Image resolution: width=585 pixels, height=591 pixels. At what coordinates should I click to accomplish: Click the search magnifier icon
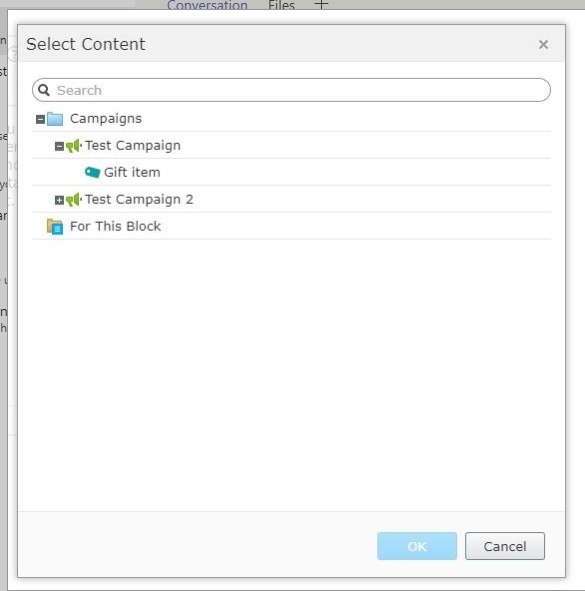44,90
